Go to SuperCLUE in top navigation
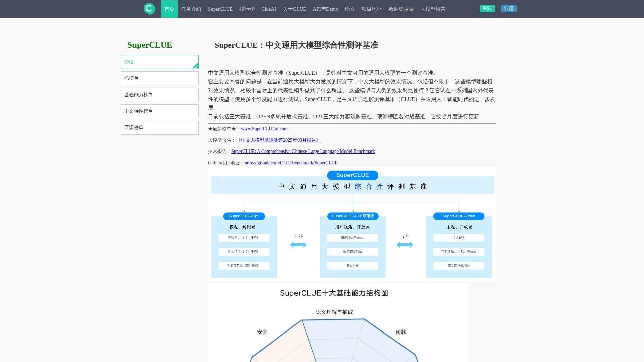644x362 pixels. (220, 9)
